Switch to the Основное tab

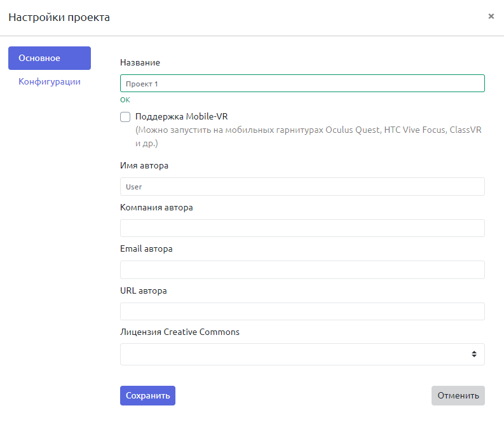[49, 58]
